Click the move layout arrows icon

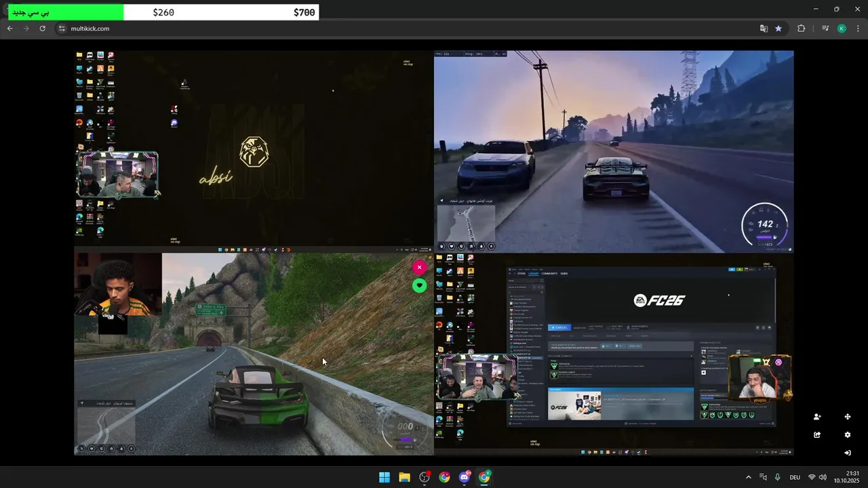[x=848, y=417]
